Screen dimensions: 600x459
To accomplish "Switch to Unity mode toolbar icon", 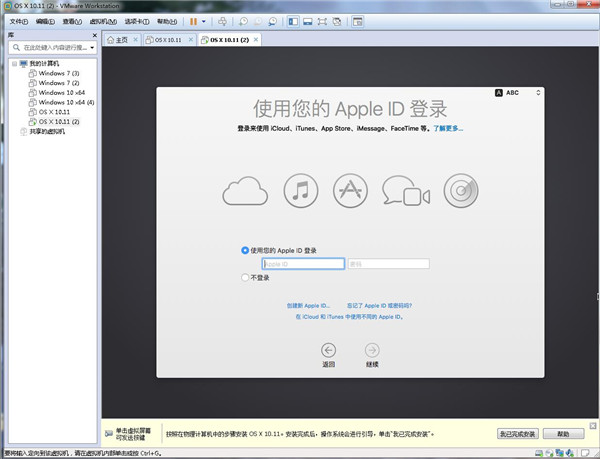I will [x=337, y=22].
